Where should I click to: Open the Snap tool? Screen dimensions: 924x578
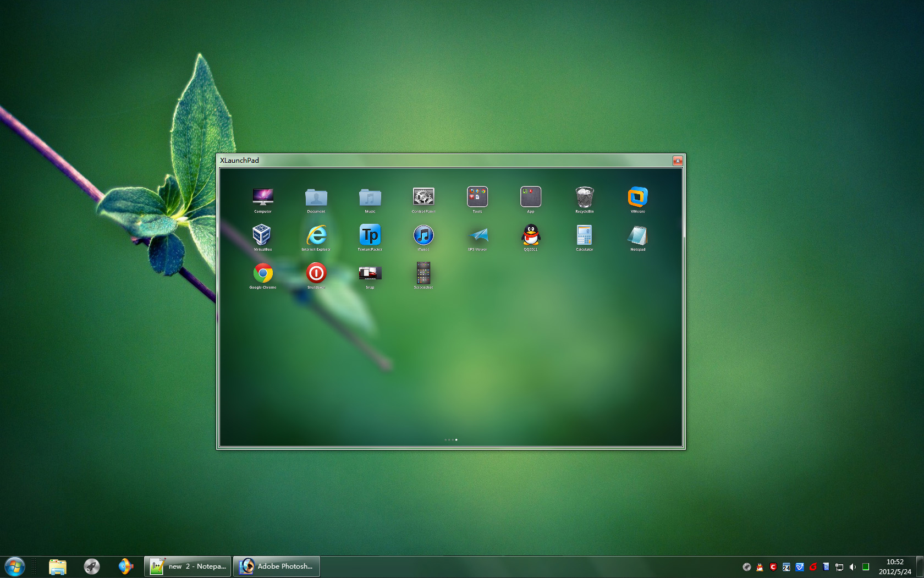click(370, 273)
